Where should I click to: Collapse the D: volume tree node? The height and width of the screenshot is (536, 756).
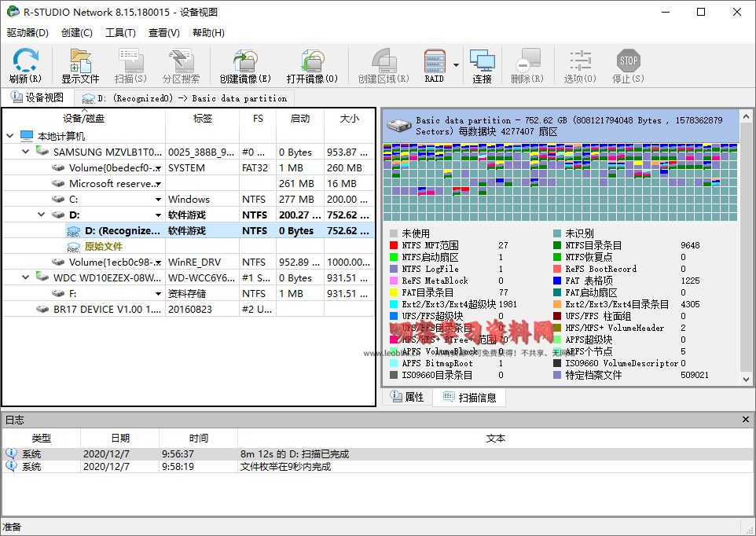click(42, 215)
